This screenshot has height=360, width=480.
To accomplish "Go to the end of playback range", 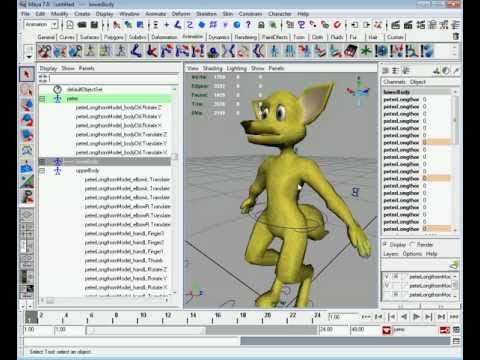I will (454, 317).
